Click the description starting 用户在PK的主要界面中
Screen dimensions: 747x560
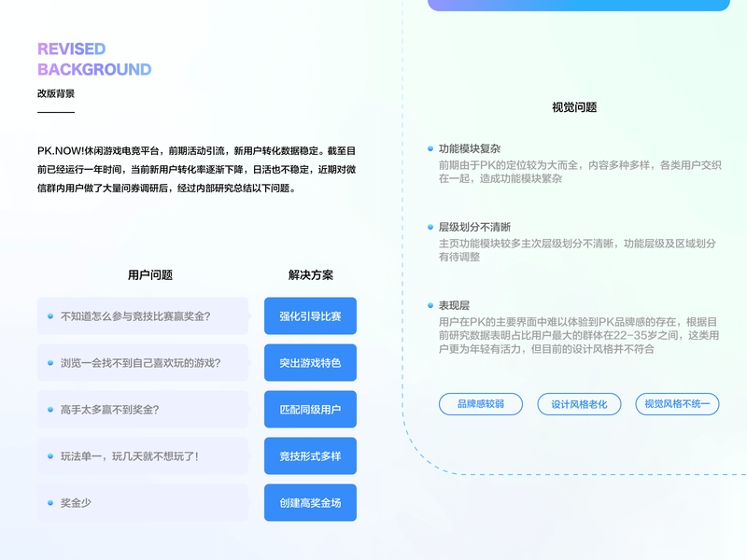click(x=579, y=335)
